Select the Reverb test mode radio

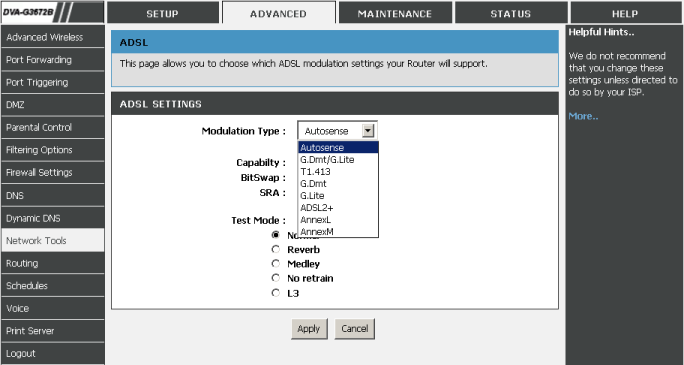(x=275, y=249)
